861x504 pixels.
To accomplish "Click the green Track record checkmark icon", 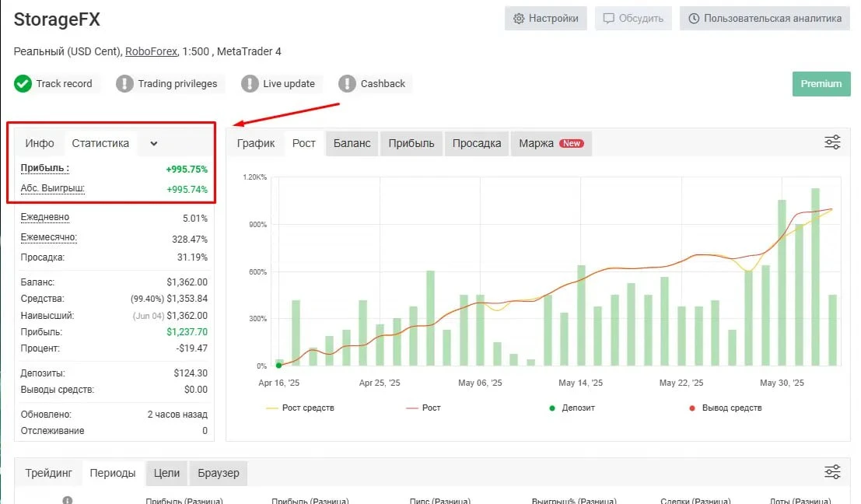I will [x=23, y=84].
